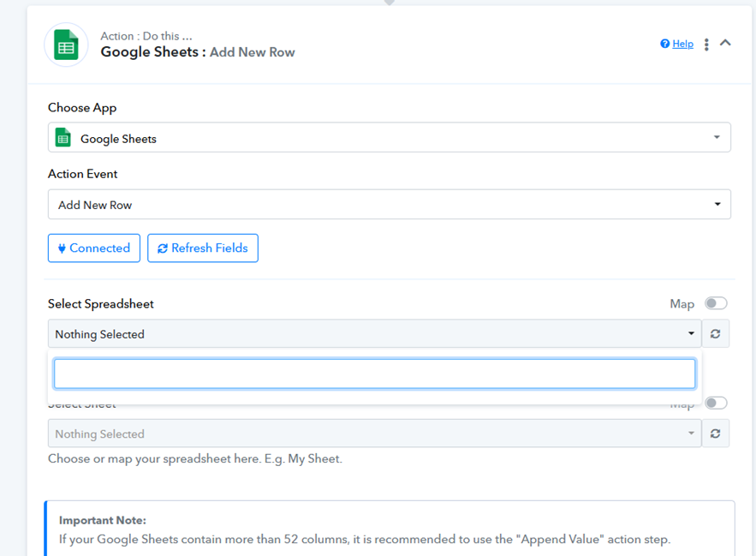Click the Google Sheets icon inside Choose App field

pyautogui.click(x=63, y=137)
